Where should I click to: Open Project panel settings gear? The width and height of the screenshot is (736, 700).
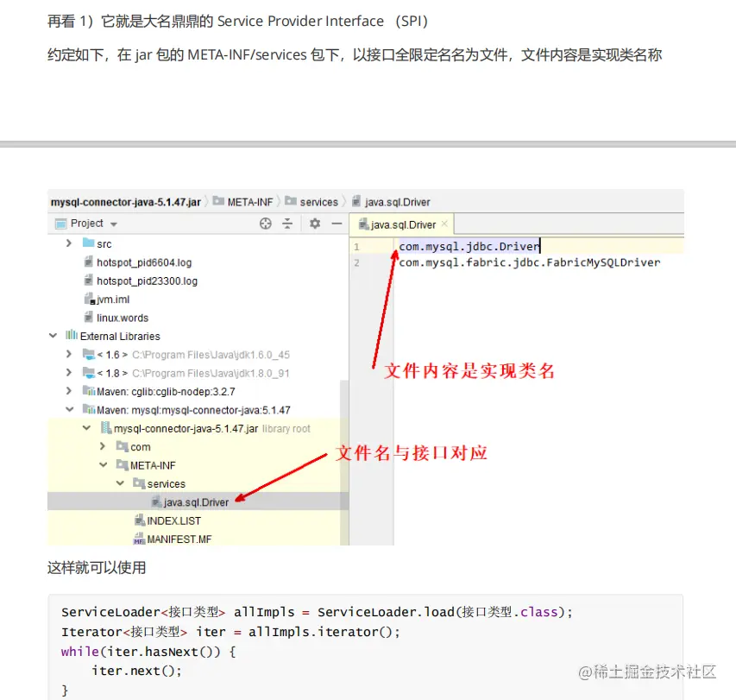click(x=315, y=224)
